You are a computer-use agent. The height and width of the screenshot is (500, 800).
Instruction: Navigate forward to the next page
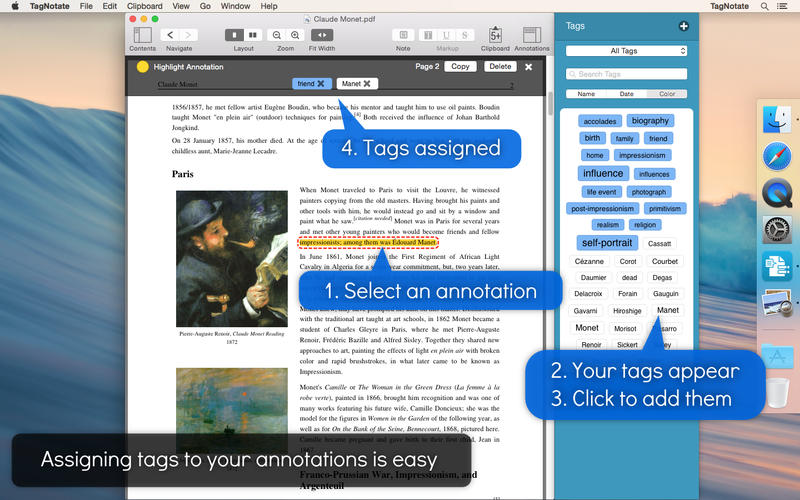[x=188, y=35]
